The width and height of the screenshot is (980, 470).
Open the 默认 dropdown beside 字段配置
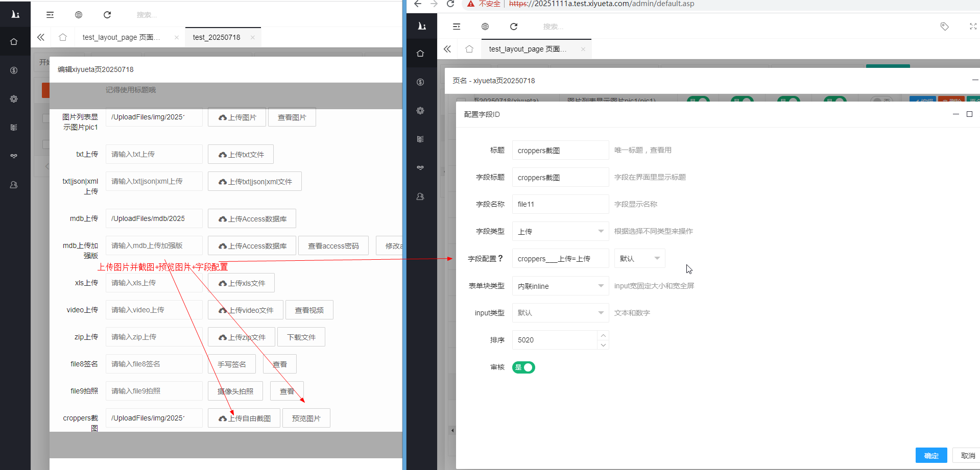pos(639,258)
